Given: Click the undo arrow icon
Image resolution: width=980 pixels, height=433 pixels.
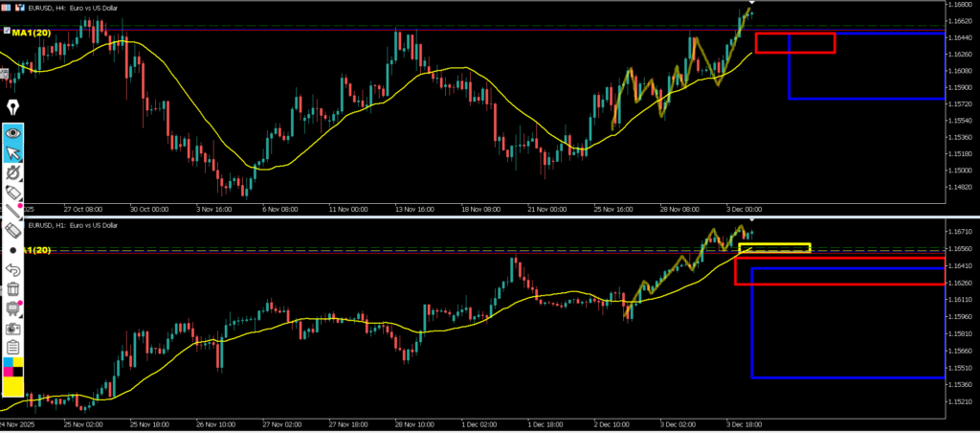Looking at the screenshot, I should 13,269.
